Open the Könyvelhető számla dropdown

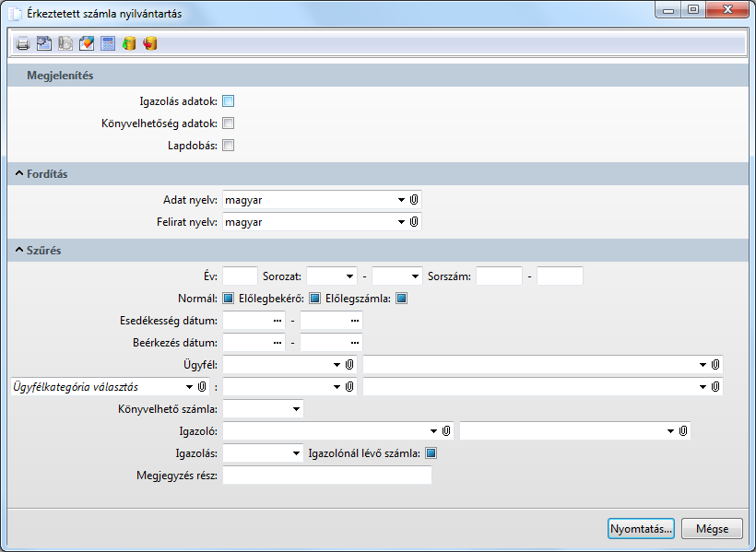pyautogui.click(x=296, y=408)
